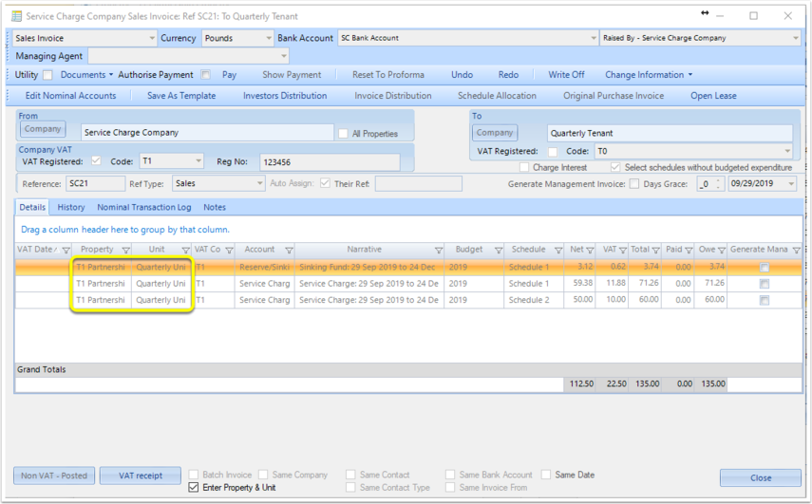Viewport: 812px width, 504px height.
Task: Increase the Days Grace stepper value
Action: 718,180
